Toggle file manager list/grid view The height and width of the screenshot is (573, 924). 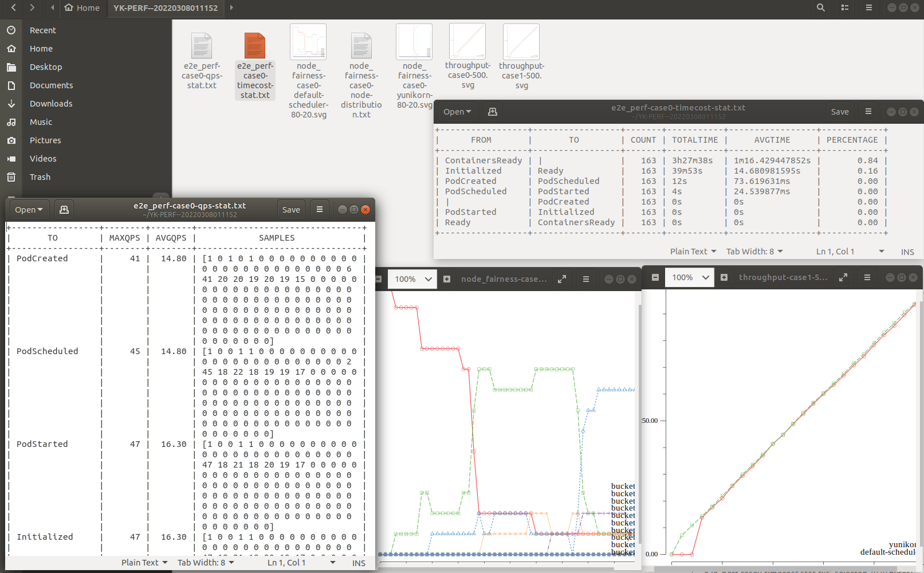click(845, 8)
